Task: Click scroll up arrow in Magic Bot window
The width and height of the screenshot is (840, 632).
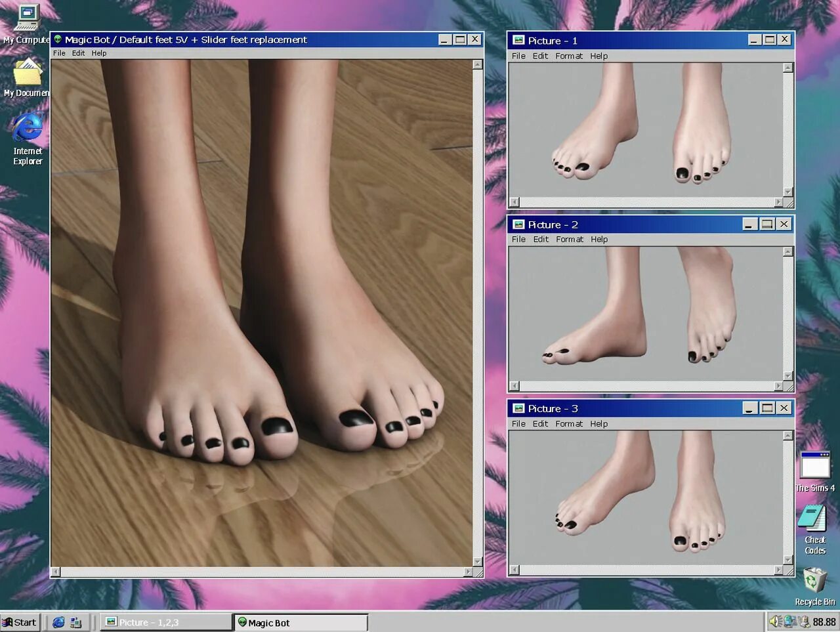Action: (478, 64)
